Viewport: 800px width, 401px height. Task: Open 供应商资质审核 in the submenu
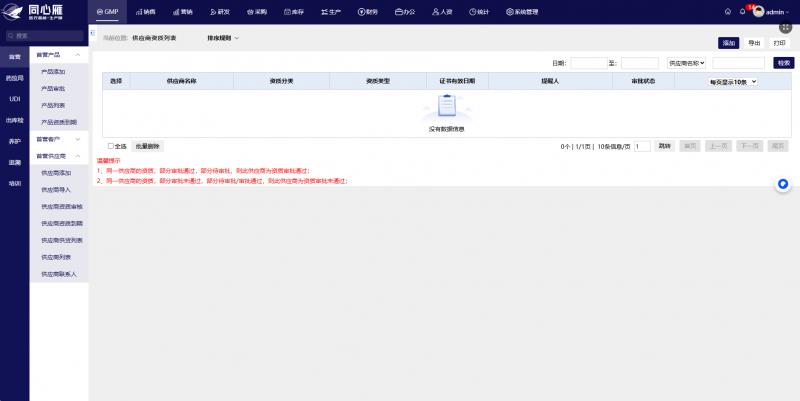62,207
